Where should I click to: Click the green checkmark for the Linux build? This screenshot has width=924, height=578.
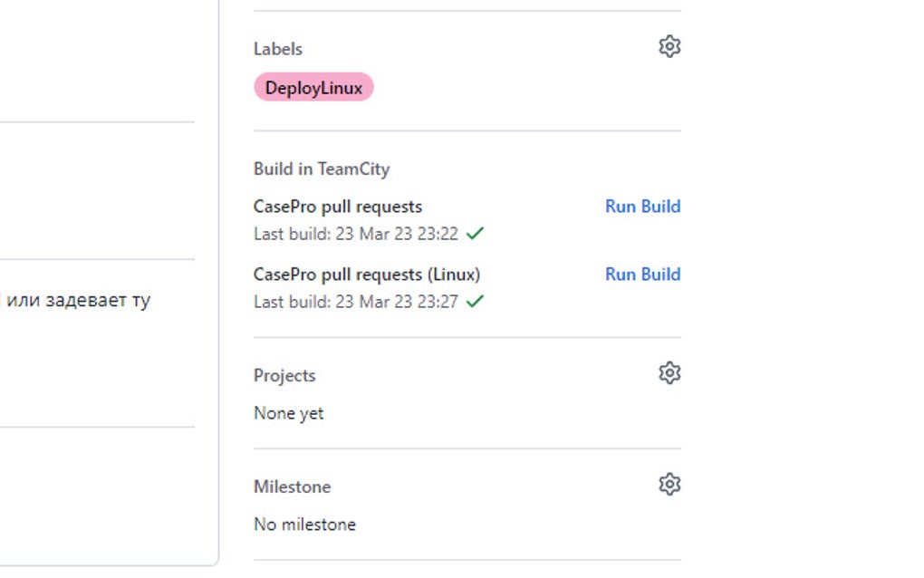coord(476,302)
